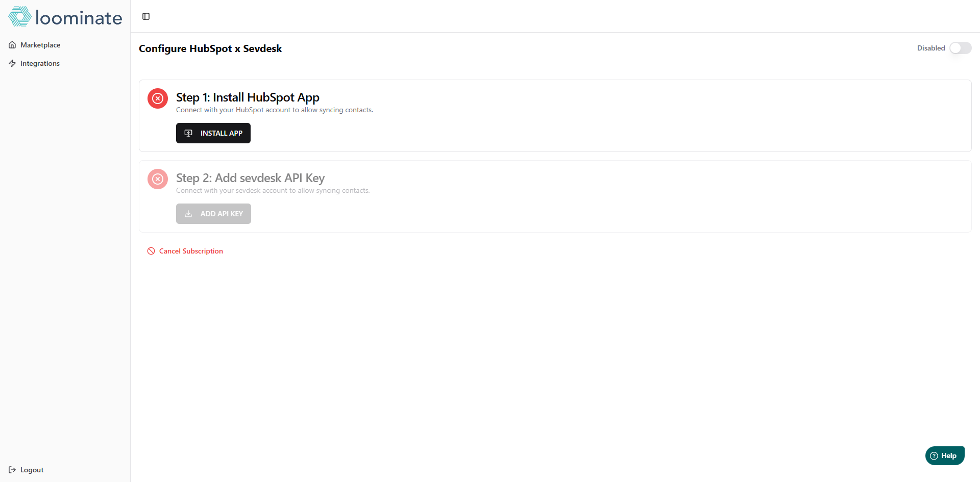
Task: Click the Logout arrow icon
Action: (x=12, y=470)
